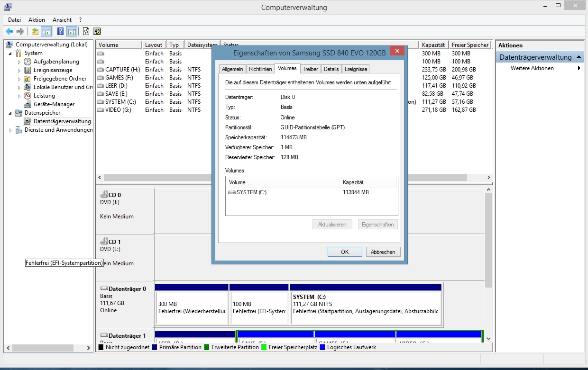This screenshot has width=588, height=370.
Task: Switch to the Ereignisse tab
Action: pos(356,69)
